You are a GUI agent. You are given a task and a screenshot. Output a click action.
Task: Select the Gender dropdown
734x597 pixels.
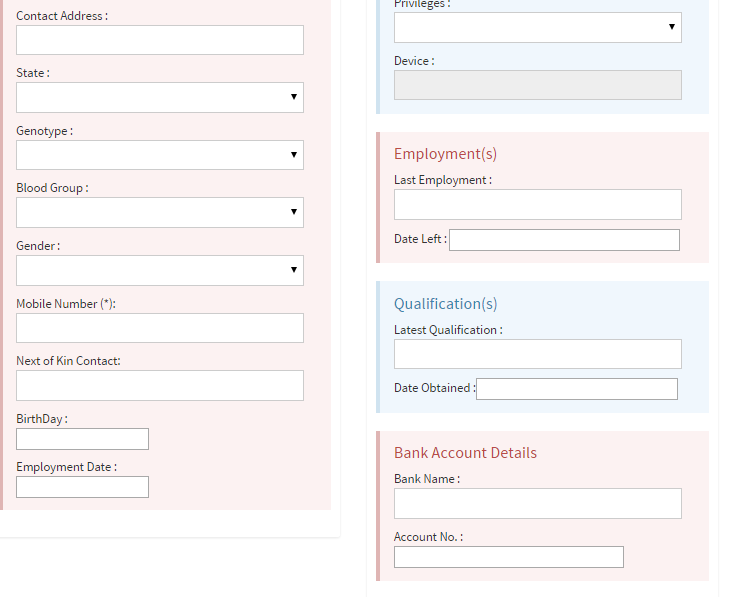(159, 270)
